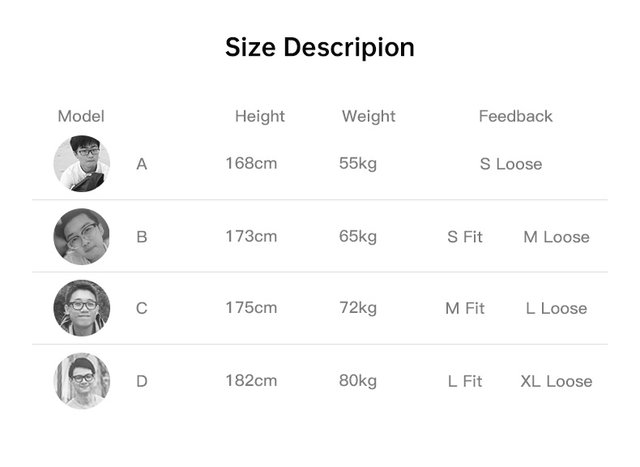Select the M Loose feedback entry
Viewport: 640px width, 467px height.
(x=556, y=237)
